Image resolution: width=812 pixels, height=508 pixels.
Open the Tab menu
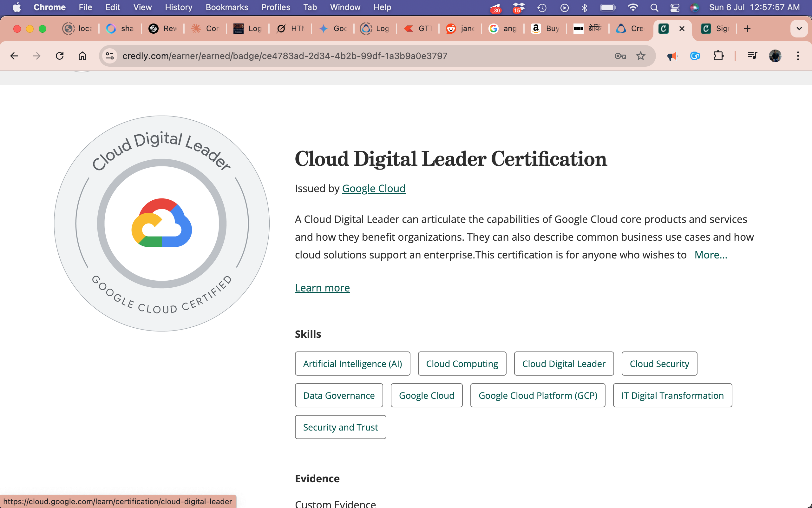pyautogui.click(x=310, y=7)
